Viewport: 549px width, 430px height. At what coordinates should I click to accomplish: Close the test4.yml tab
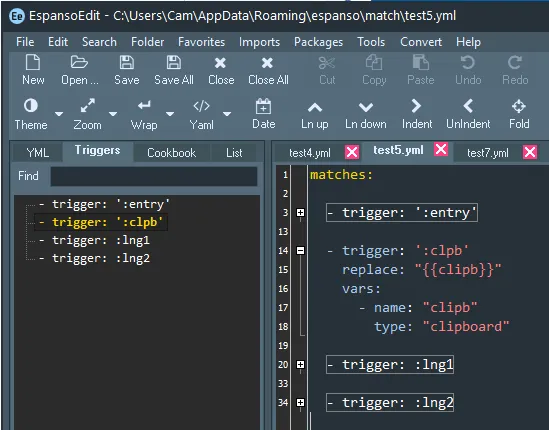click(x=352, y=152)
